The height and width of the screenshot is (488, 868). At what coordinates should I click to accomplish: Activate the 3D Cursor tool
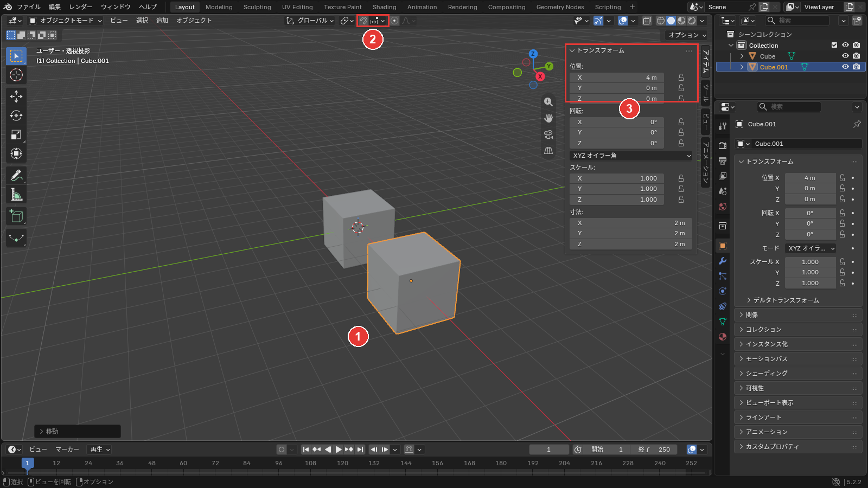tap(16, 75)
